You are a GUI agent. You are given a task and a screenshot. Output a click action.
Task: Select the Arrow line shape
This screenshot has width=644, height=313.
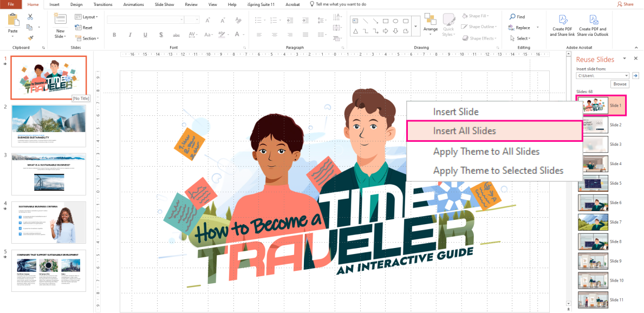coord(376,21)
